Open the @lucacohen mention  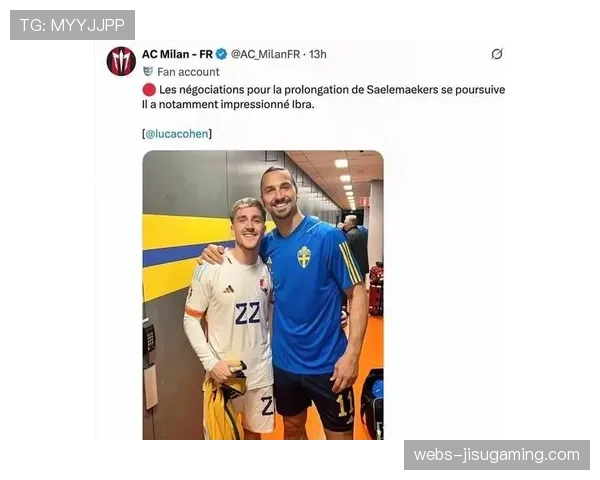[x=177, y=134]
